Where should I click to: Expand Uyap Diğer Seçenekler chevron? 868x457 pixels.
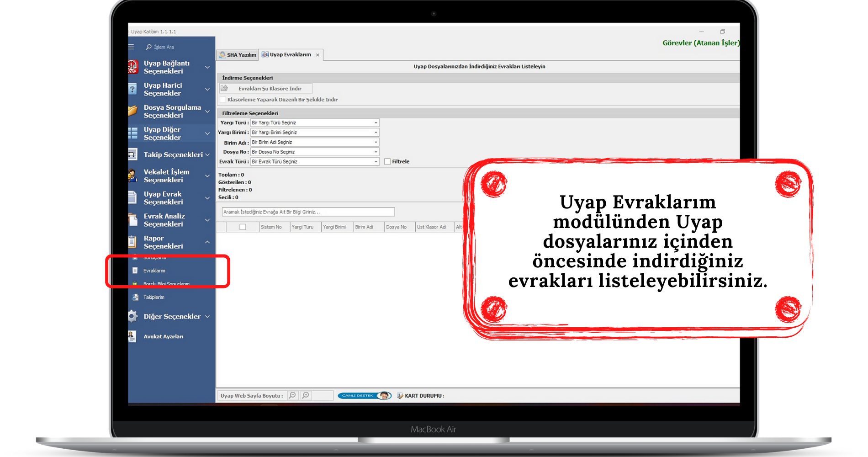(207, 133)
